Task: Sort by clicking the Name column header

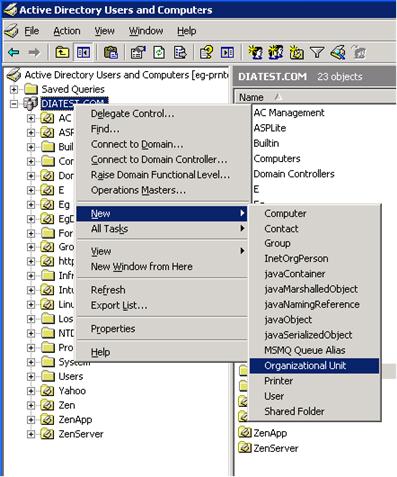Action: coord(251,97)
